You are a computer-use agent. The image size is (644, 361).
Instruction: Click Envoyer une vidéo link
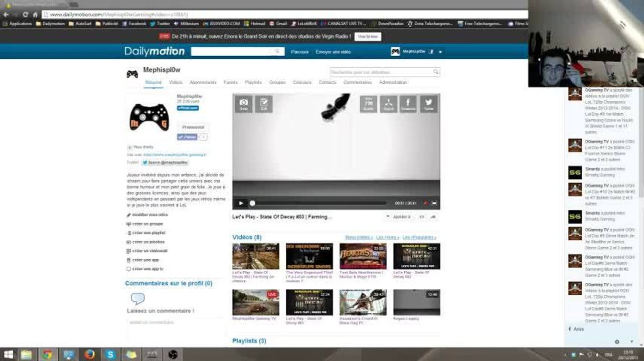click(x=334, y=52)
